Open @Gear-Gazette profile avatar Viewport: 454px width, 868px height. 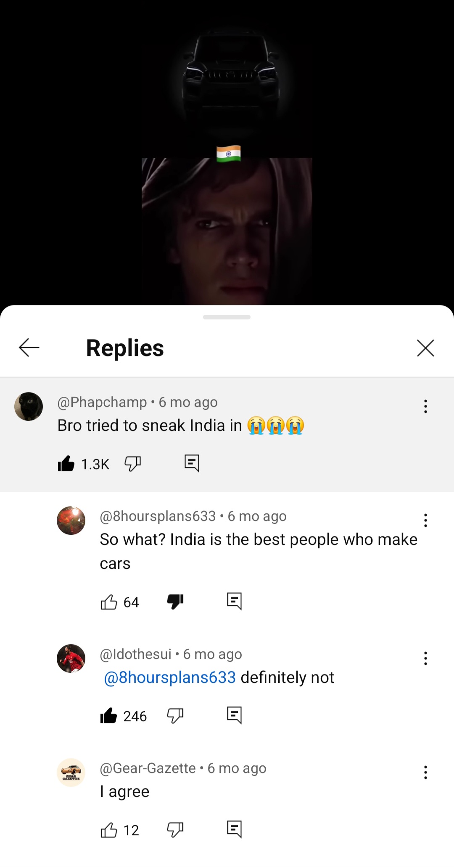[71, 772]
